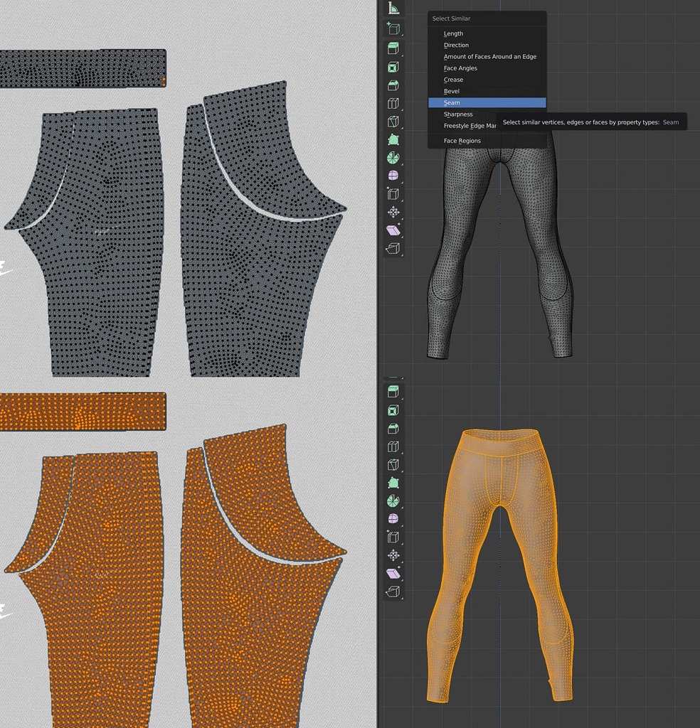Viewport: 700px width, 728px height.
Task: Choose Length in Select Similar menu
Action: point(487,33)
